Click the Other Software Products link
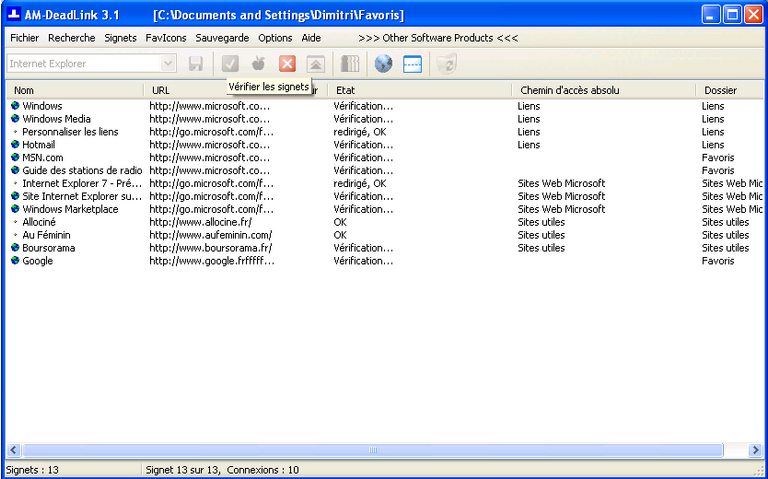Image resolution: width=768 pixels, height=479 pixels. click(438, 38)
